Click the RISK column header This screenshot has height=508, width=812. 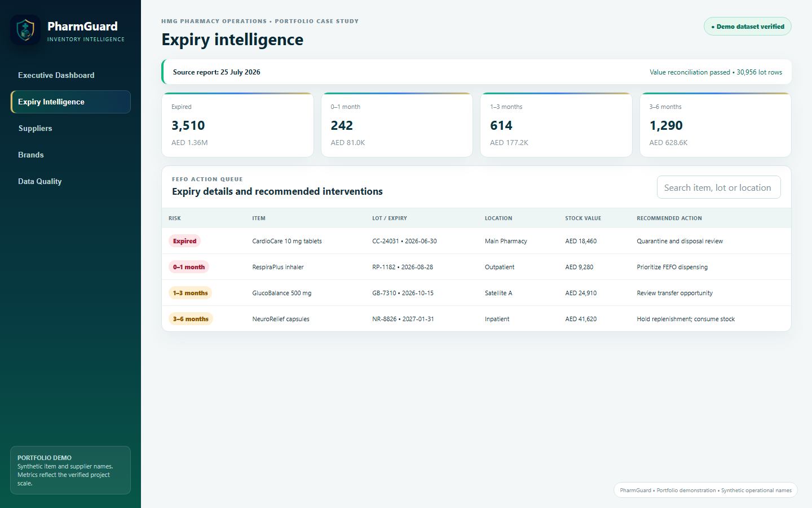click(175, 218)
